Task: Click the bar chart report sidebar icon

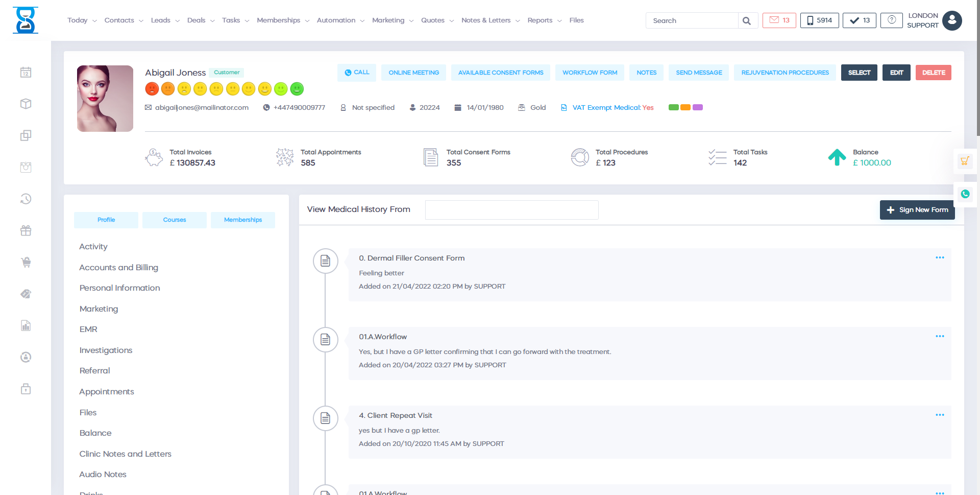Action: pos(26,326)
